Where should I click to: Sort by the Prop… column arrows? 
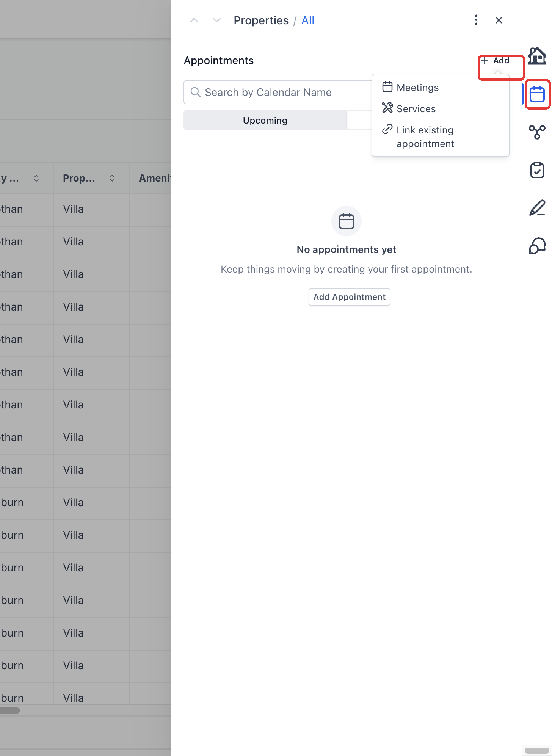pyautogui.click(x=112, y=178)
